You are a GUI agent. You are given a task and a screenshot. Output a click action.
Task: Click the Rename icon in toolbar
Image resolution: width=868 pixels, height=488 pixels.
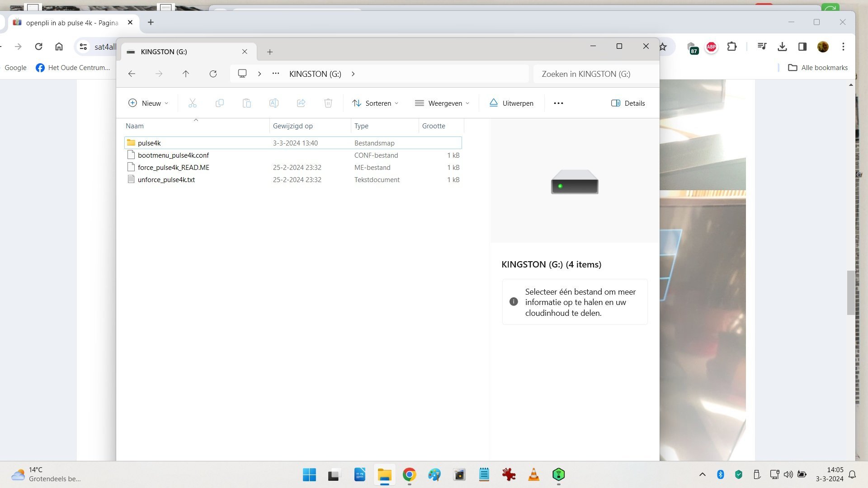[x=274, y=103]
